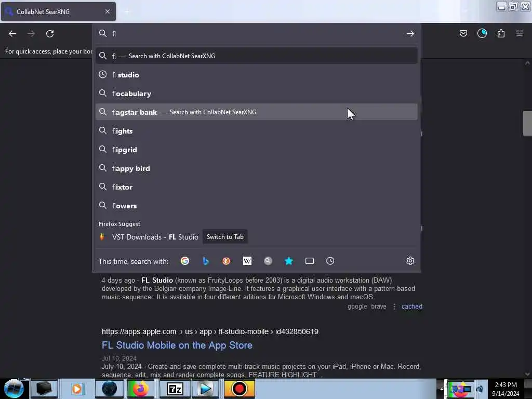Click the address bar input with 'fl'

coord(256,34)
